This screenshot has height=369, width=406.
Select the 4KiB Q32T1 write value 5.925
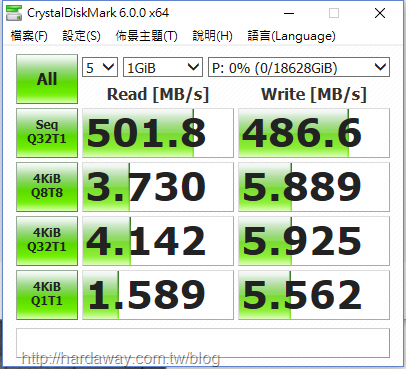click(314, 241)
